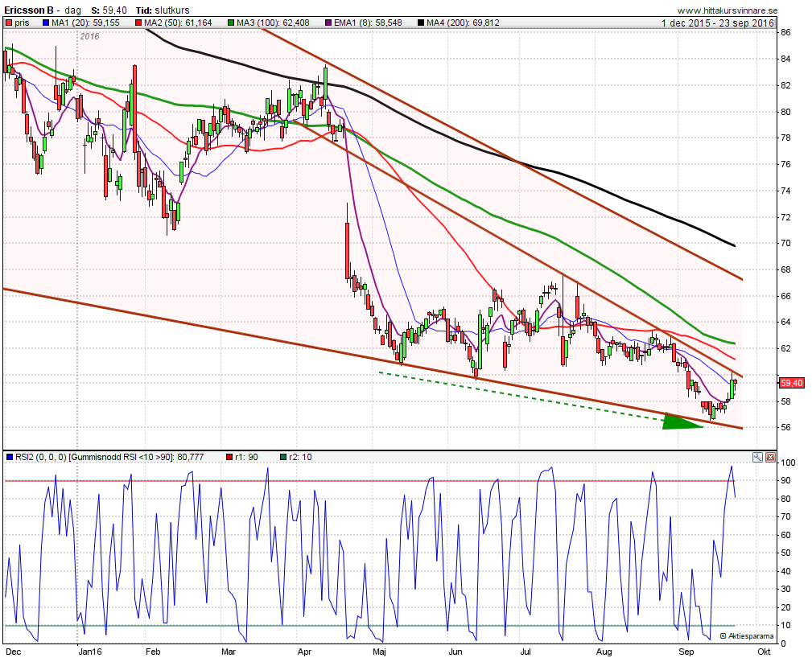Click the date range '1 dec 2015 - 23 sep 2016'

[x=718, y=23]
